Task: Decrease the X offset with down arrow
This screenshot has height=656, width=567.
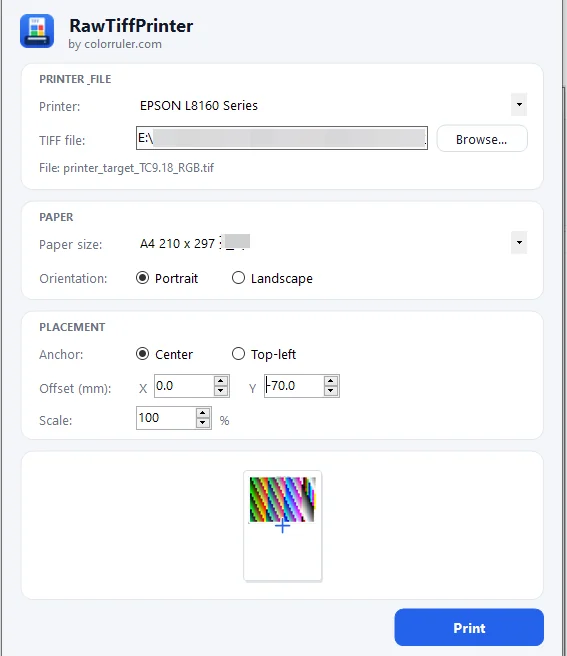Action: coord(221,391)
